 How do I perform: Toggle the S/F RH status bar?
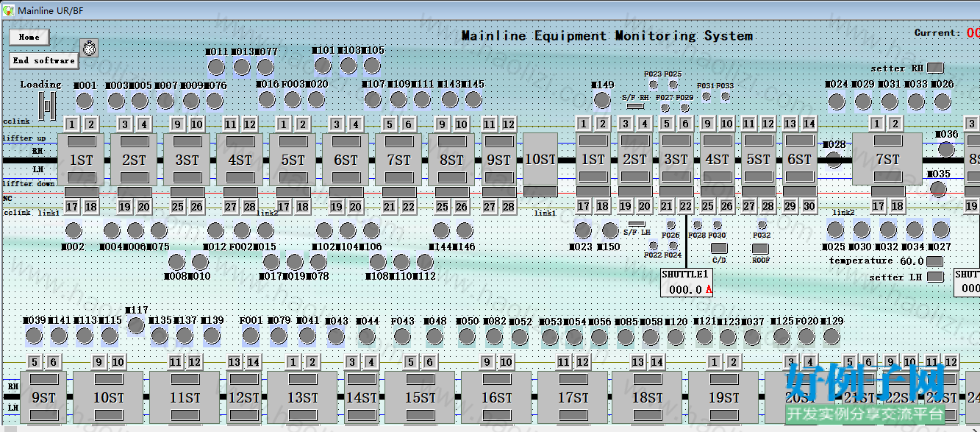635,106
